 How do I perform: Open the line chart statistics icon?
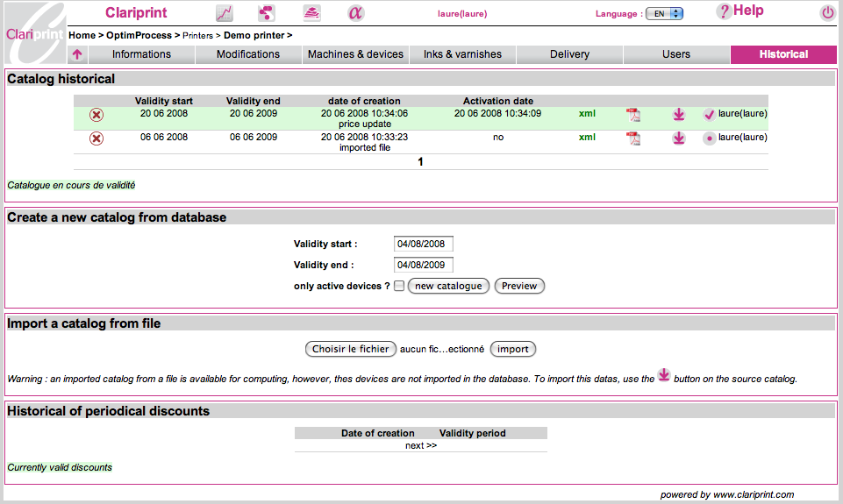tap(225, 13)
